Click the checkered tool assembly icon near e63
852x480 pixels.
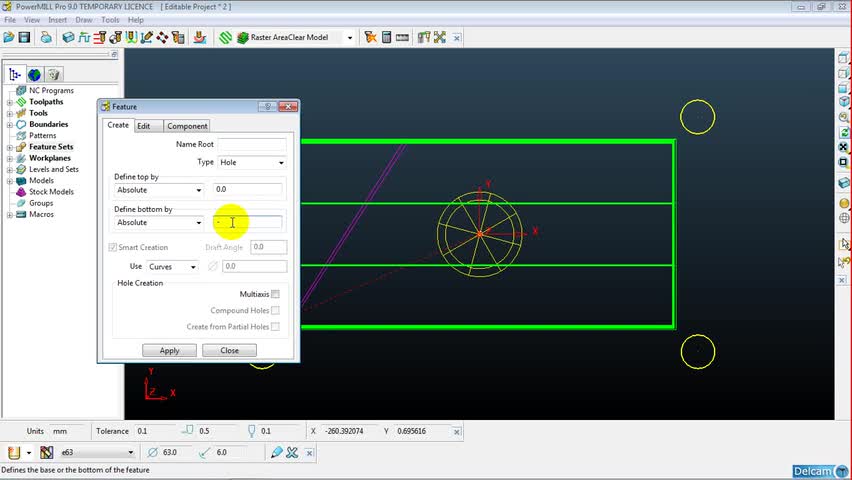tap(47, 452)
